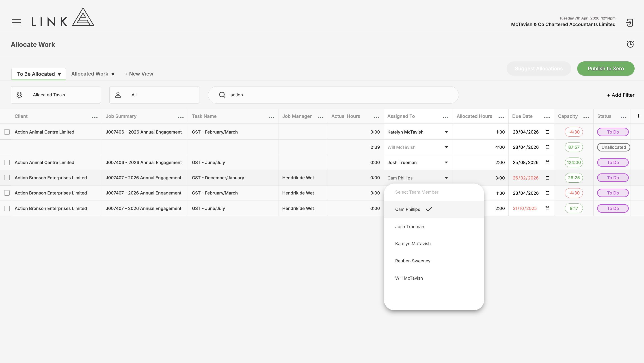644x363 pixels.
Task: Choose Reuben Sweeney in team member list
Action: [434, 261]
